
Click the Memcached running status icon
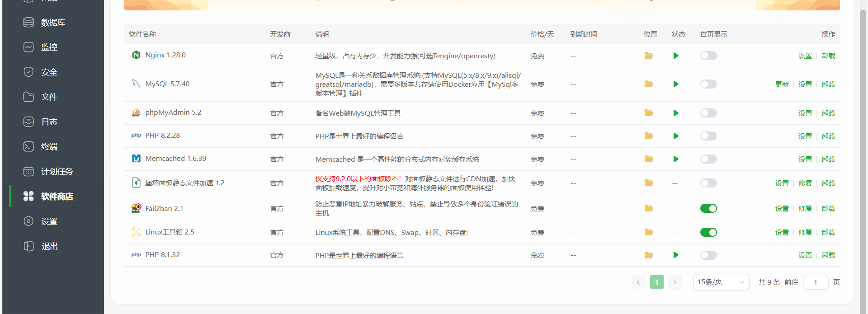tap(676, 159)
